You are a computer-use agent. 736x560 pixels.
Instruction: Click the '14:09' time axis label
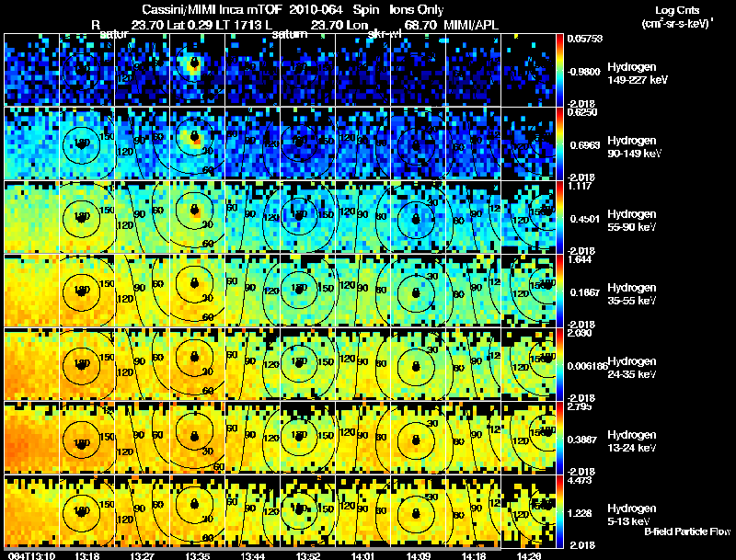tap(419, 556)
